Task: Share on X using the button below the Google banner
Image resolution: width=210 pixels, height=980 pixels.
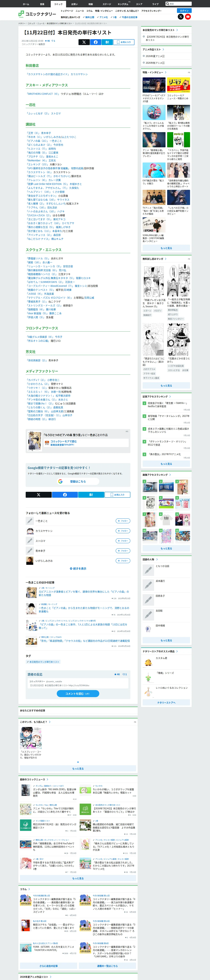Action: coord(38,495)
